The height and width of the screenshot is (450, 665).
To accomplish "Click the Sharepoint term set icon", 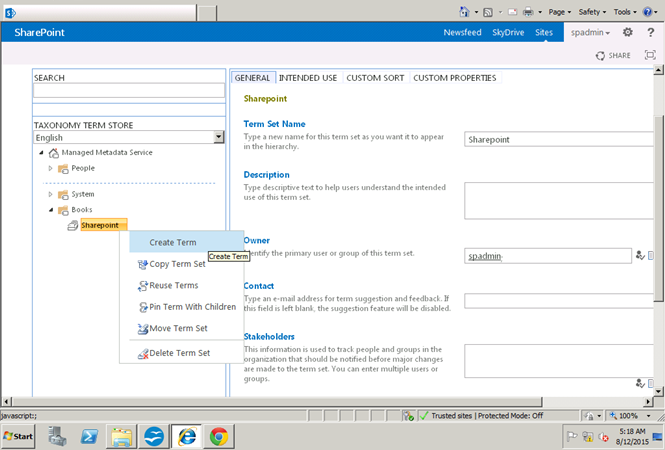I will coord(73,226).
